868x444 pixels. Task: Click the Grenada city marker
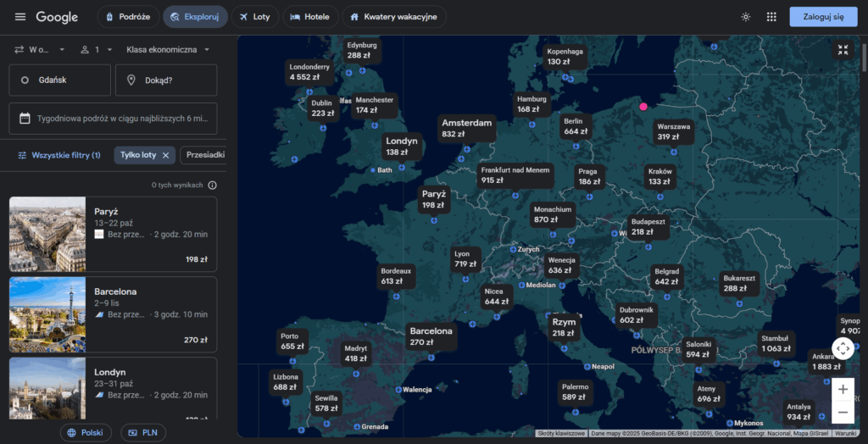(356, 427)
